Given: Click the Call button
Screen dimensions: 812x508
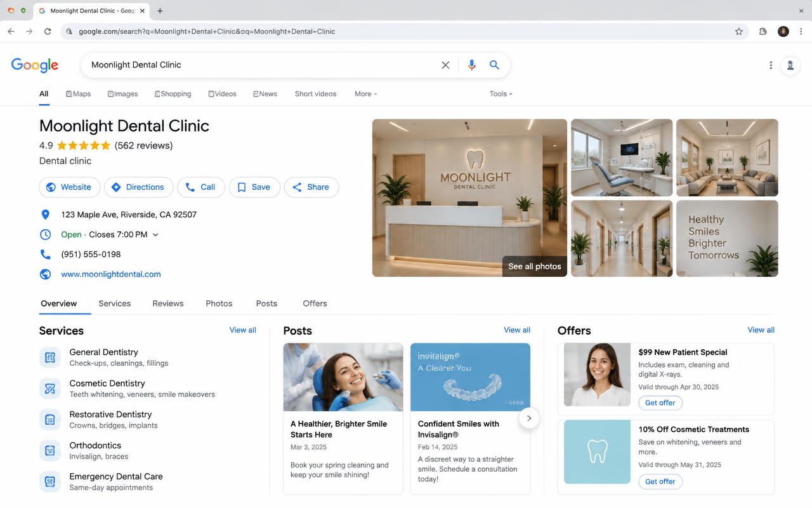Looking at the screenshot, I should (201, 187).
